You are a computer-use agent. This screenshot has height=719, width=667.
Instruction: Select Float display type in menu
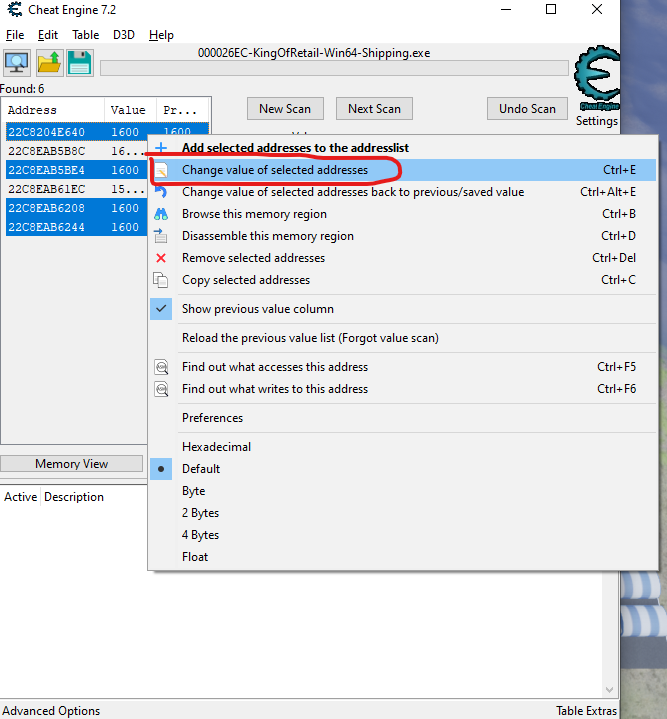[x=195, y=557]
